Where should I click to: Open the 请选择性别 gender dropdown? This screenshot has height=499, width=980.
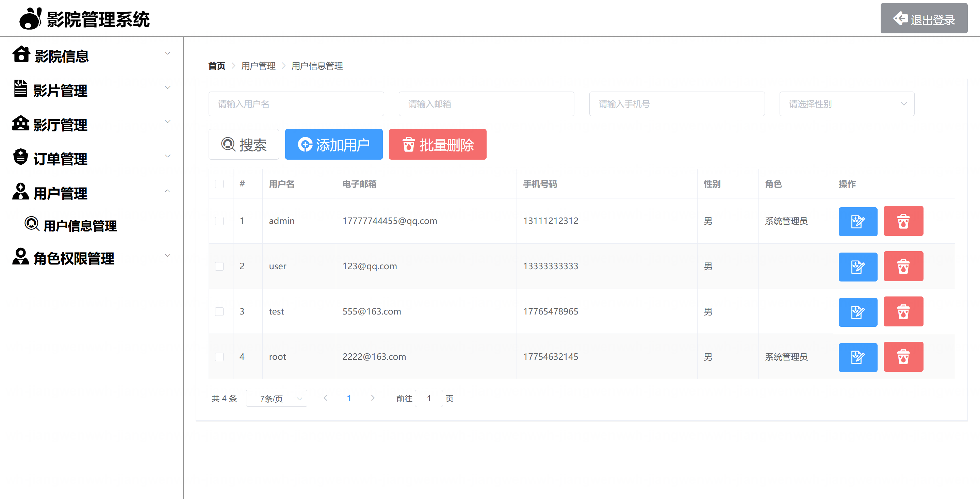tap(847, 104)
